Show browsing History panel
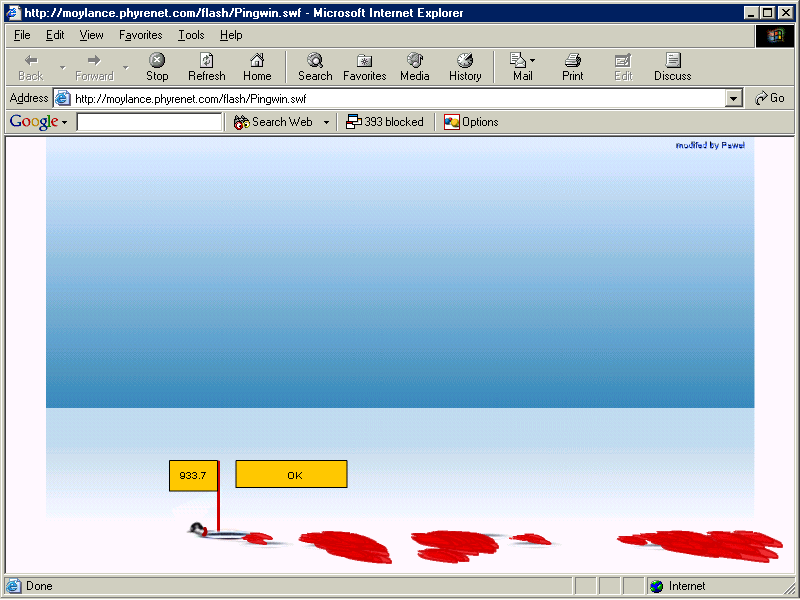 [x=465, y=67]
